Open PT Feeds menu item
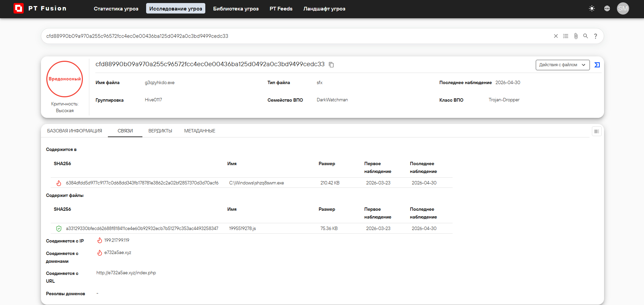The image size is (644, 305). (281, 9)
